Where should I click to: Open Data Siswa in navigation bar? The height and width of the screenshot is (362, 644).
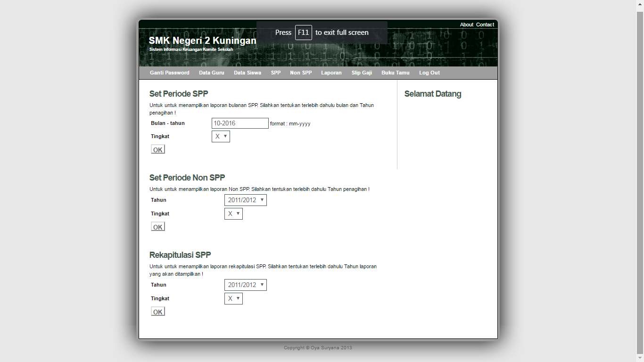click(x=247, y=73)
